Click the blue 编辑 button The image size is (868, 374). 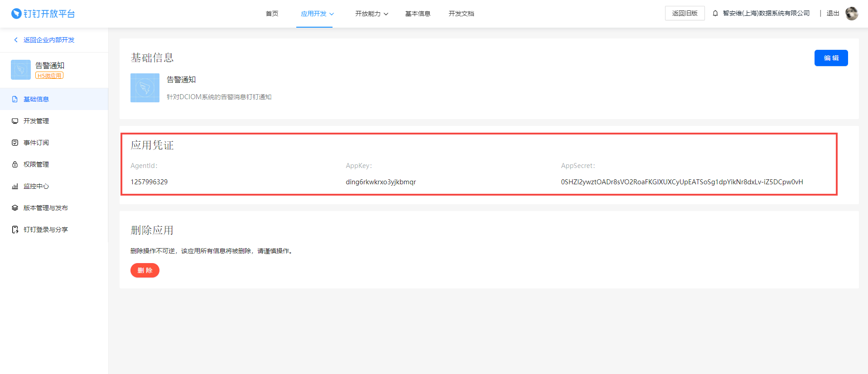(x=831, y=58)
